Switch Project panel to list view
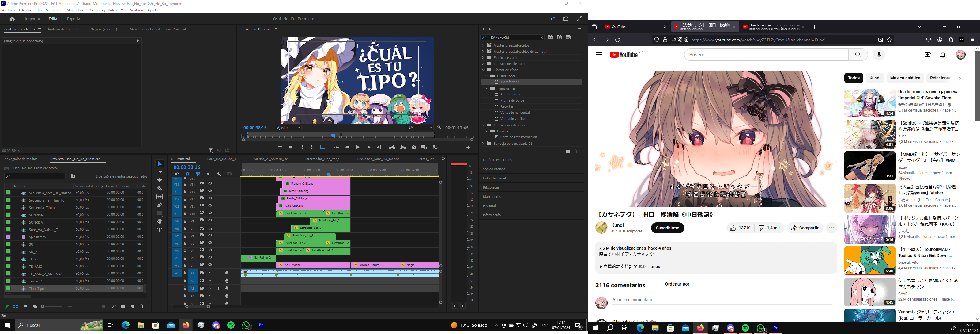 [x=16, y=306]
